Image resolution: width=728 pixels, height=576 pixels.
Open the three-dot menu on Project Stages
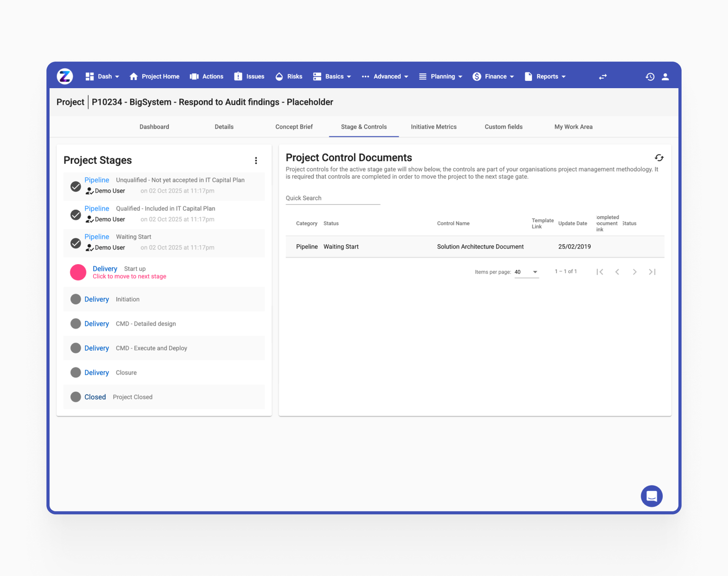[256, 160]
